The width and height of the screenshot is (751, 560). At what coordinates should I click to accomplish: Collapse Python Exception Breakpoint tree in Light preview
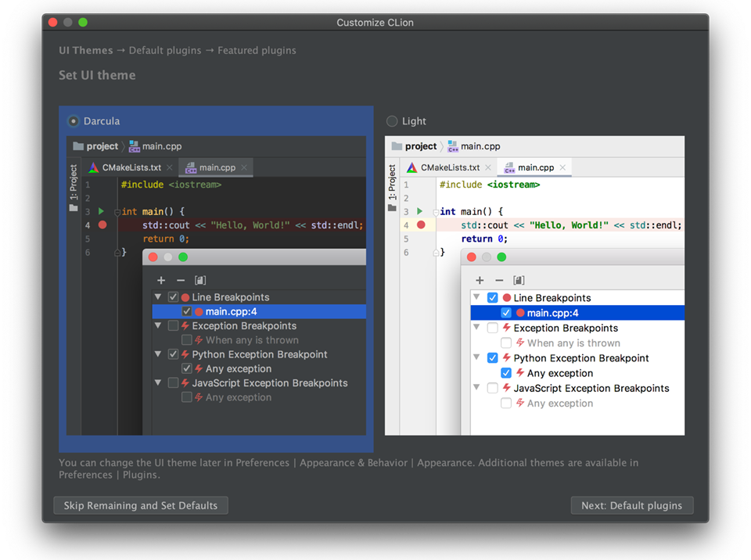476,357
